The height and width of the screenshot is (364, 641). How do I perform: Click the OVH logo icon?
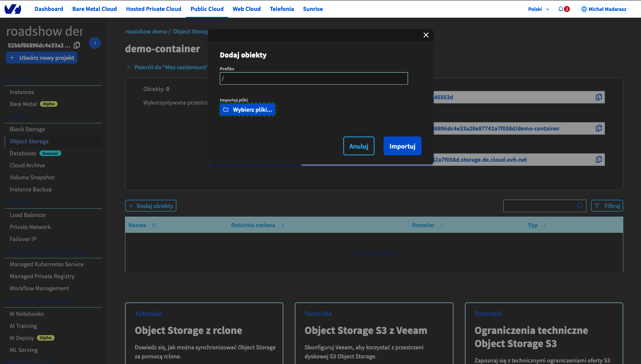point(13,9)
